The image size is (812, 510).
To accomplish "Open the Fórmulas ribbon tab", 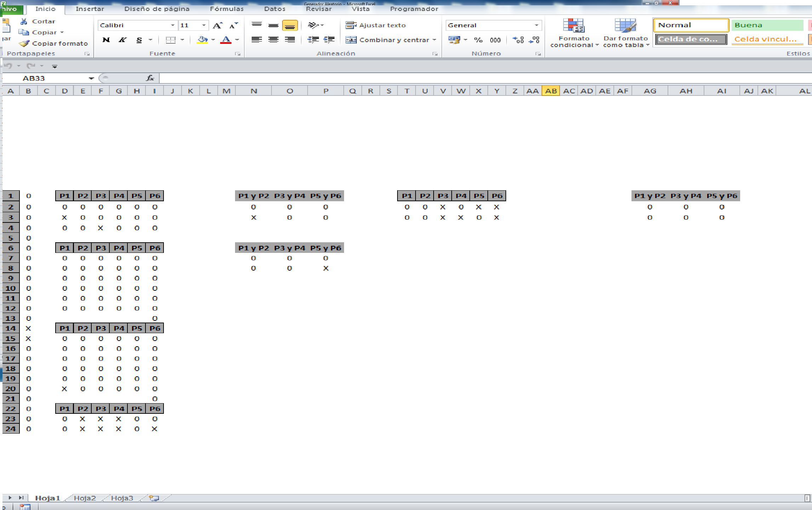I will point(227,9).
